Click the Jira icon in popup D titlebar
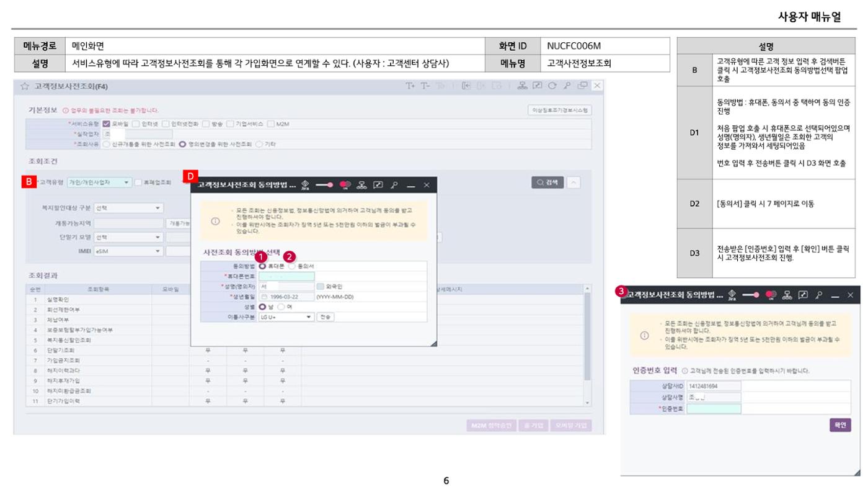 304,185
